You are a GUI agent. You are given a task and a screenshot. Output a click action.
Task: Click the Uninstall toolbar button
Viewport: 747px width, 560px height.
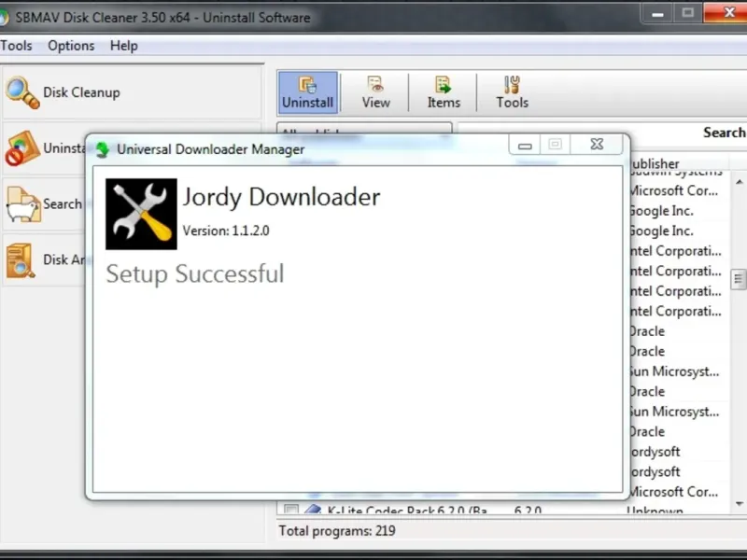pyautogui.click(x=308, y=92)
